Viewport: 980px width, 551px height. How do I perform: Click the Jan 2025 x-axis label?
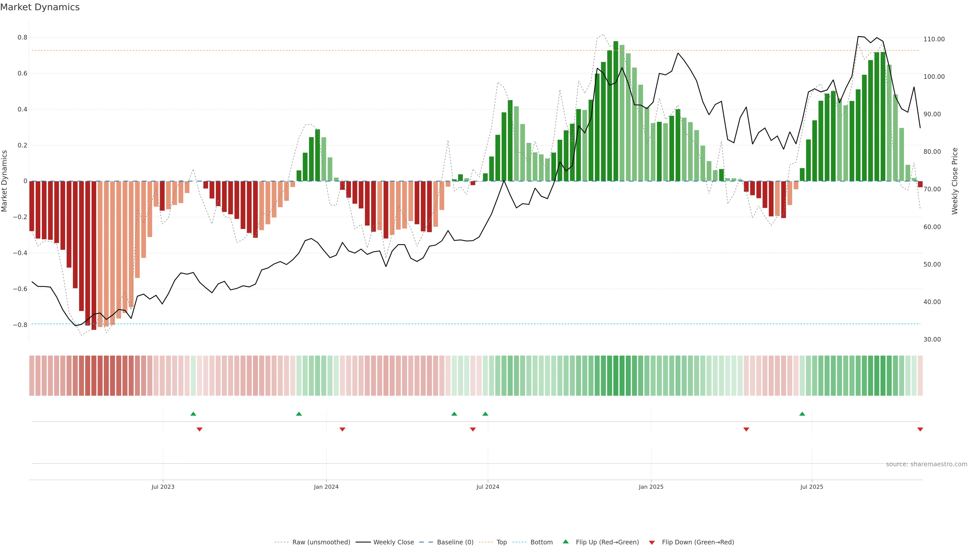coord(651,487)
